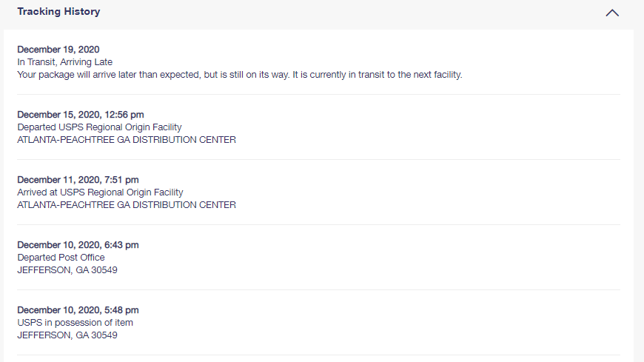
Task: Click the In Transit, Arriving Late status
Action: click(65, 62)
